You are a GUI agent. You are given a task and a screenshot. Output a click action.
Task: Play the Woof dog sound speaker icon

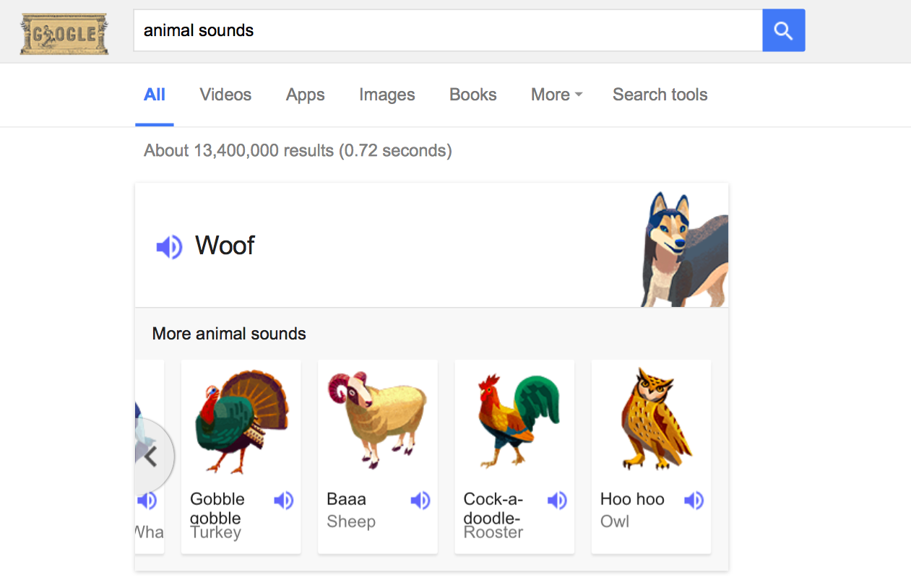[x=169, y=246]
